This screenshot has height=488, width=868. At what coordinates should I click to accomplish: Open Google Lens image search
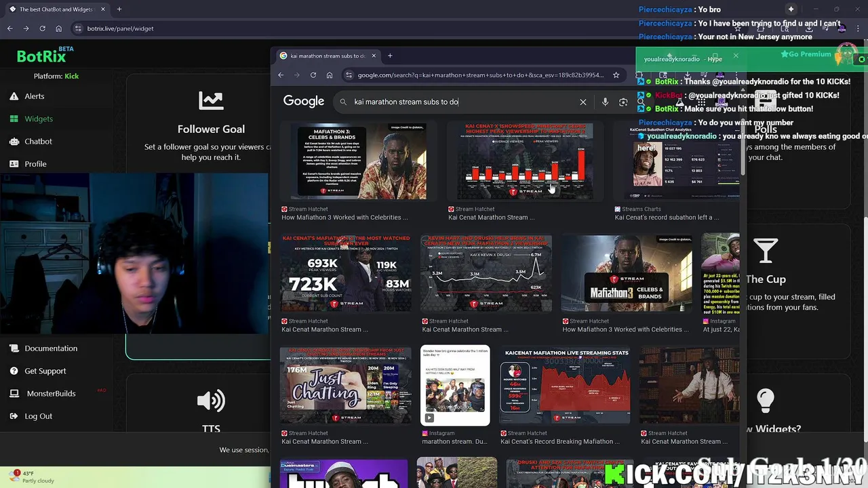point(623,102)
